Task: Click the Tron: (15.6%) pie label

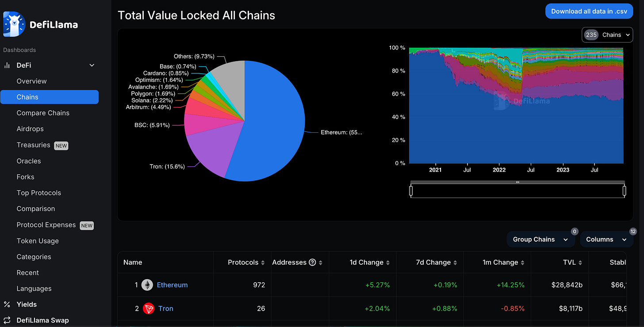Action: pyautogui.click(x=167, y=166)
